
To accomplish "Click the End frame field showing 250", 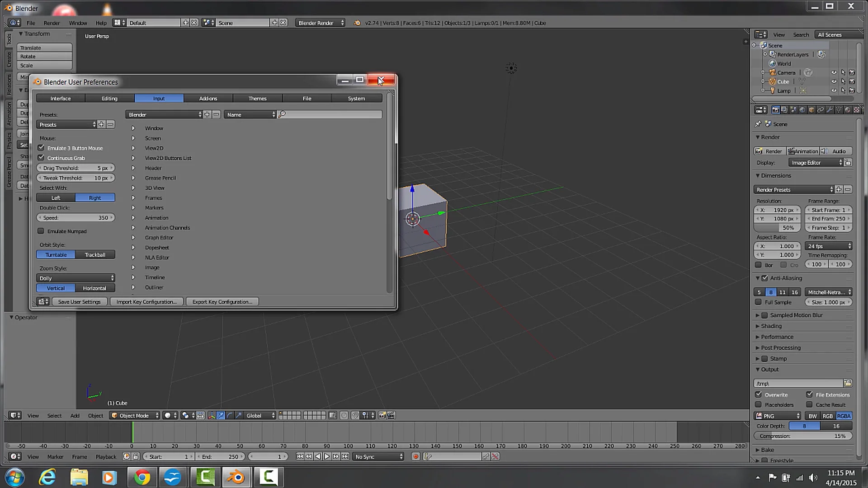I will (x=828, y=218).
